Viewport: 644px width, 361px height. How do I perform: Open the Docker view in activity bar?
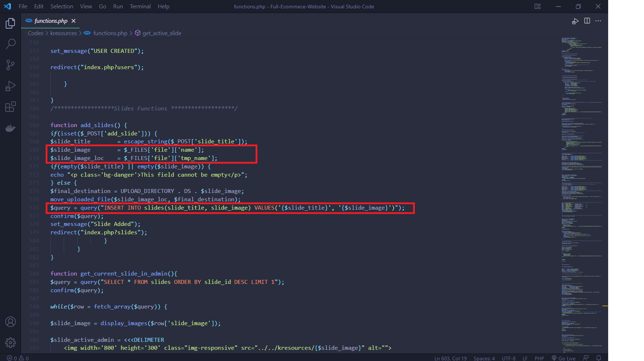[10, 128]
